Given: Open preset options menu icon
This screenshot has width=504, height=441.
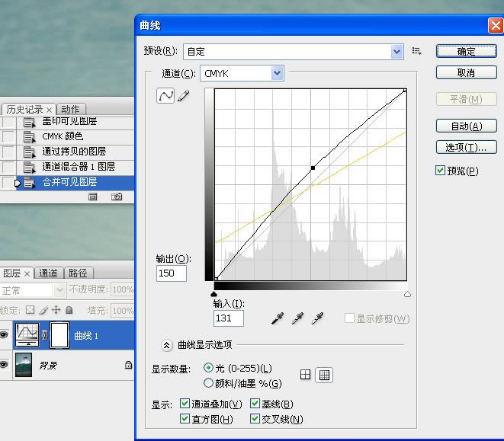Looking at the screenshot, I should coord(417,51).
